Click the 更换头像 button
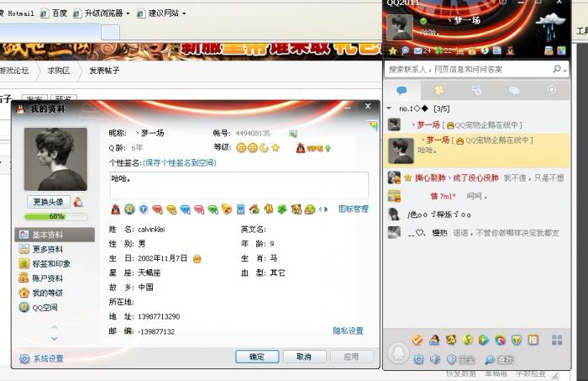 click(x=49, y=202)
